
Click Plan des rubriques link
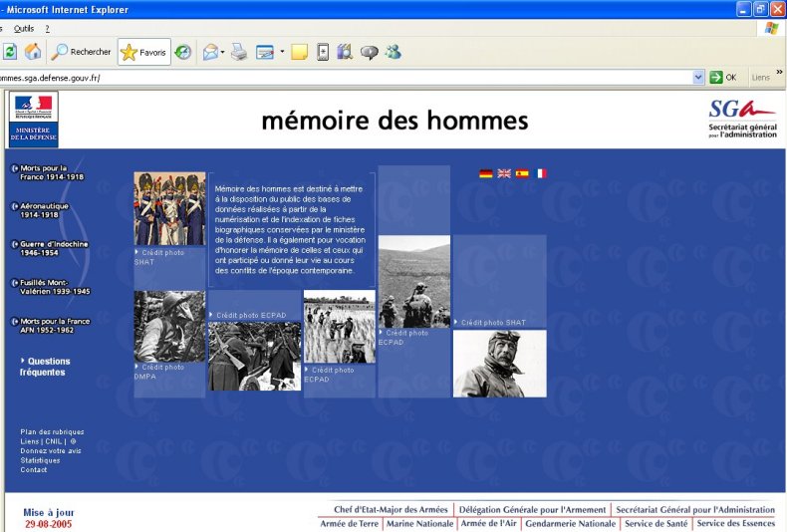tap(52, 431)
